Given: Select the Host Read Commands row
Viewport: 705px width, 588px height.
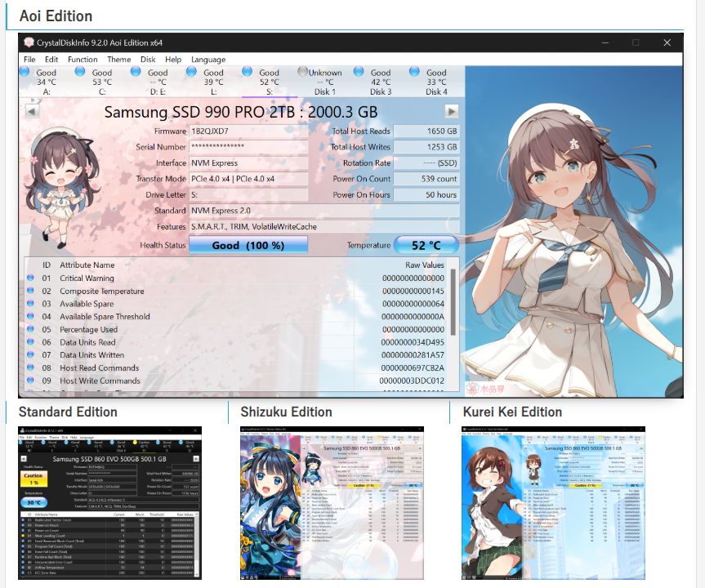Looking at the screenshot, I should tap(237, 367).
